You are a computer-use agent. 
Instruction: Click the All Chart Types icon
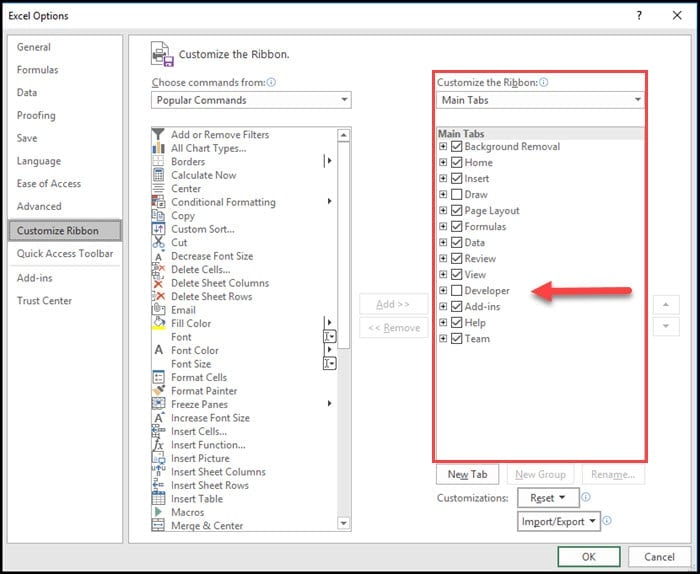coord(158,148)
